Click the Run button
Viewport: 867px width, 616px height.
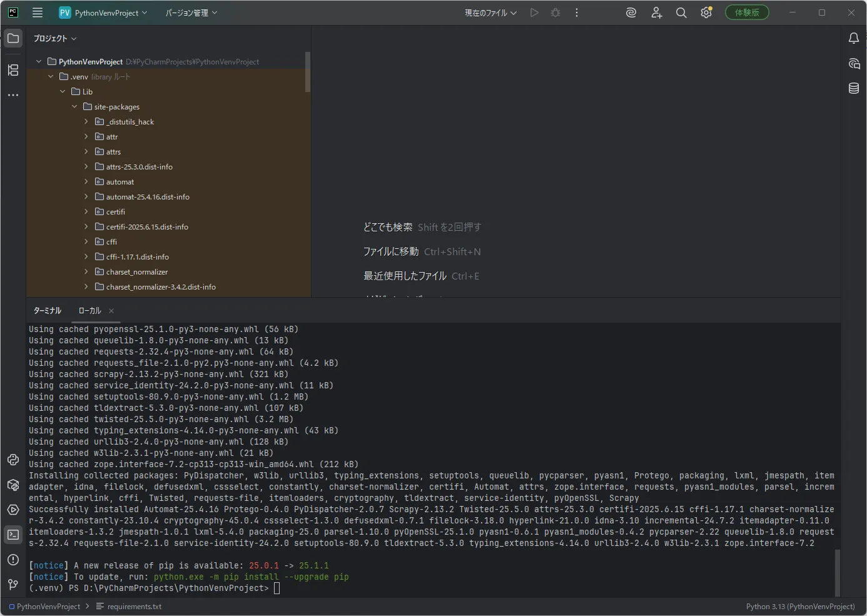534,13
